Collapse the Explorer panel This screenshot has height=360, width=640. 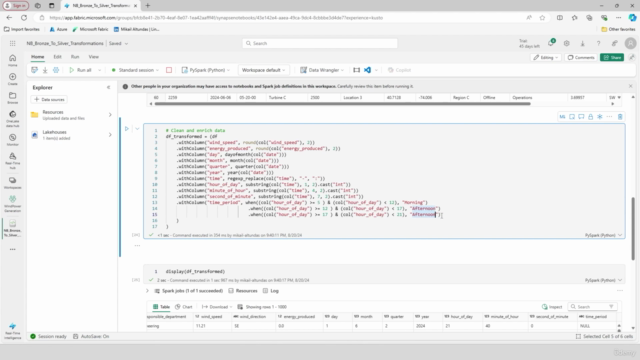click(109, 87)
